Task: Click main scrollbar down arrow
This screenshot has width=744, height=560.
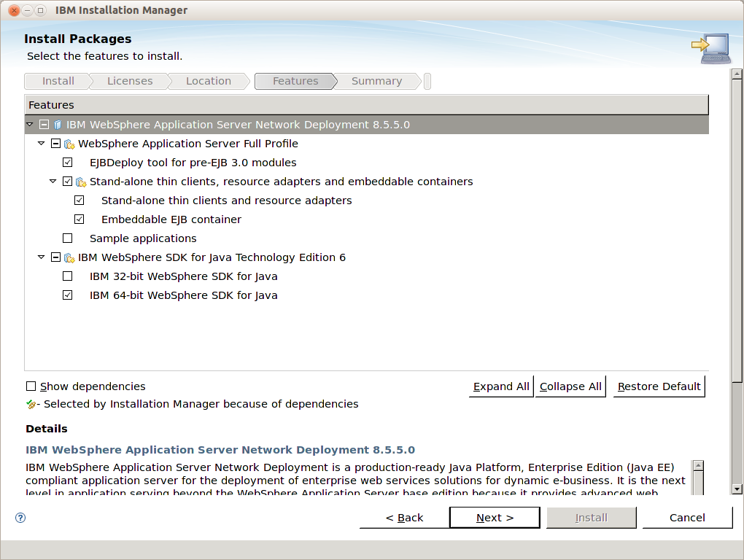Action: [x=737, y=489]
